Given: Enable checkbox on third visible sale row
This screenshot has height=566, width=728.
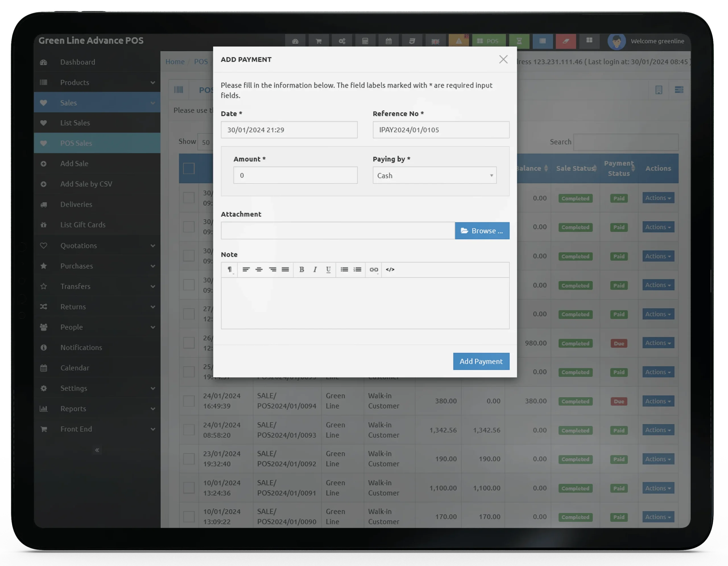Looking at the screenshot, I should [188, 256].
